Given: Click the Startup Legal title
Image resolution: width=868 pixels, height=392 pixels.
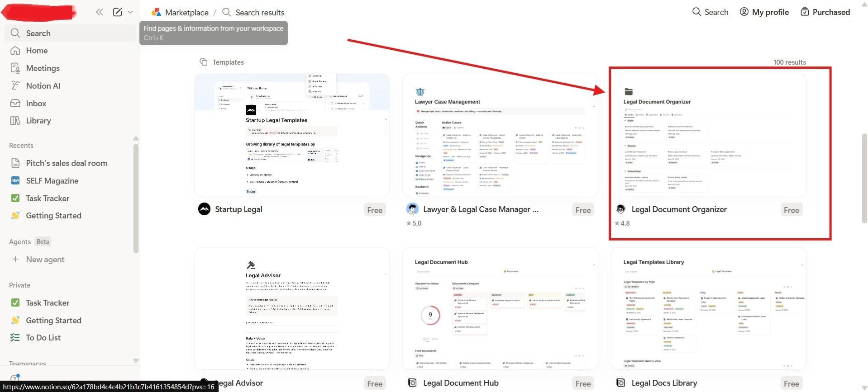Looking at the screenshot, I should click(x=238, y=209).
